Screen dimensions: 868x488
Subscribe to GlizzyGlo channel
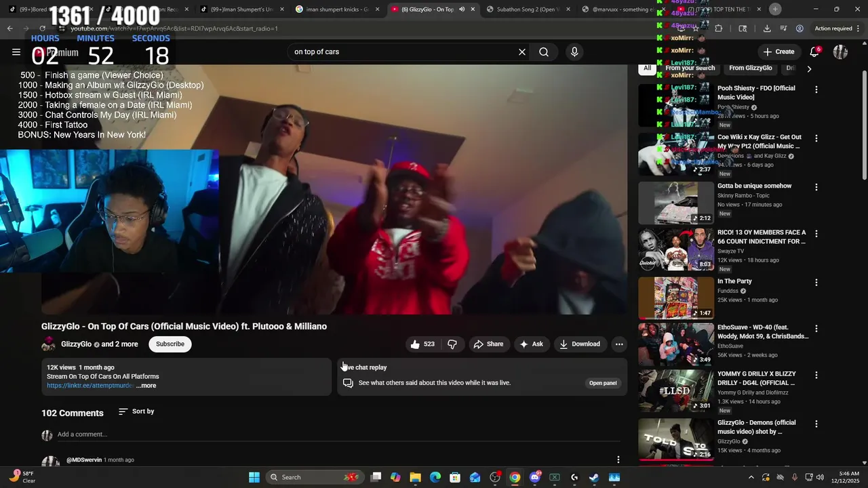point(170,344)
